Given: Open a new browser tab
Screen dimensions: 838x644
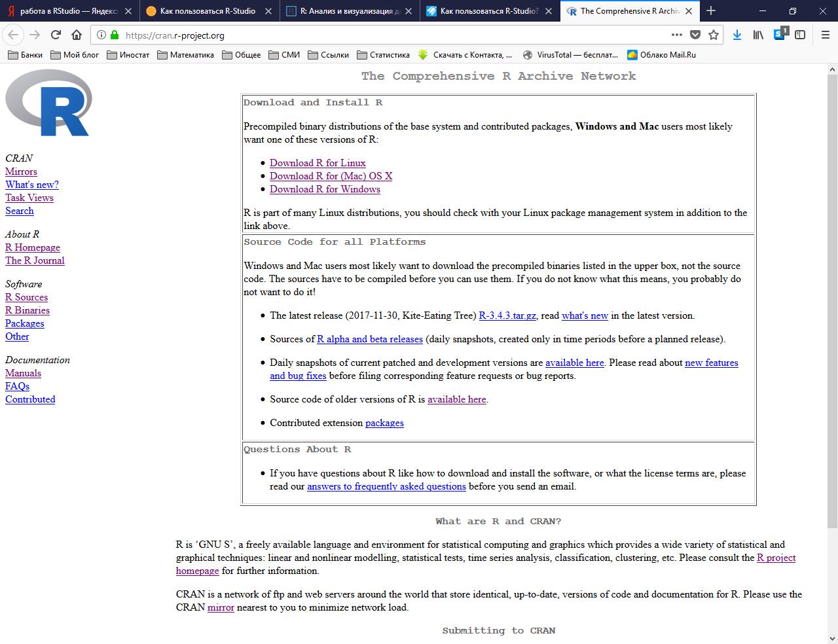Looking at the screenshot, I should click(x=711, y=11).
